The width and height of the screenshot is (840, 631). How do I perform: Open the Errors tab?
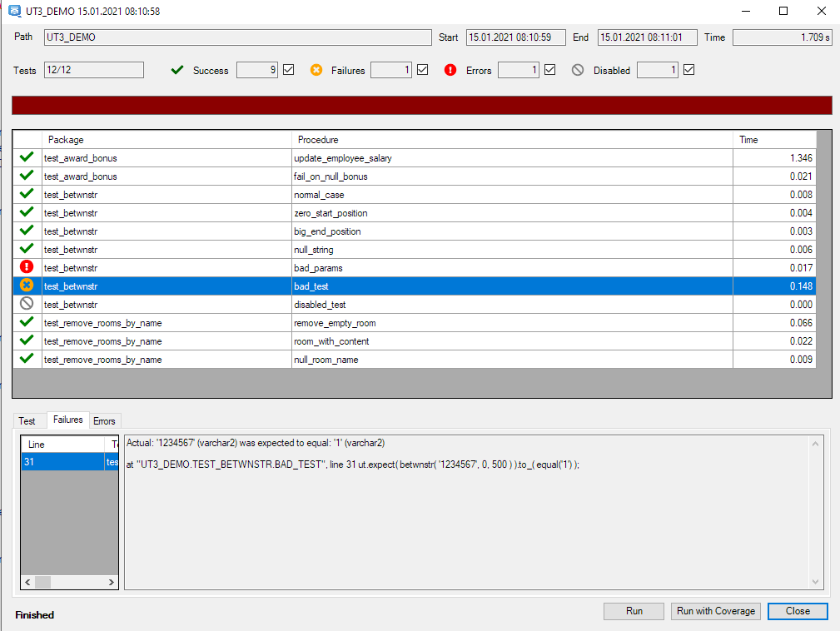(104, 421)
